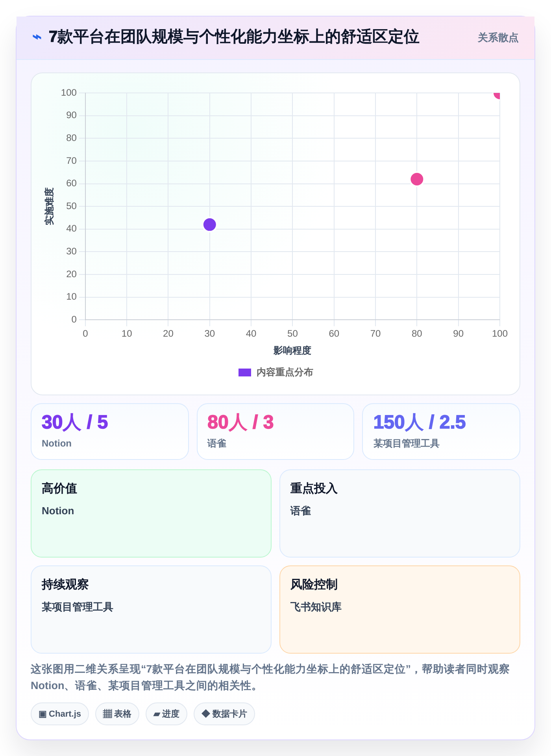Open the 风险控制 quadrant card heading
Screen dimensions: 551x756
tap(314, 584)
